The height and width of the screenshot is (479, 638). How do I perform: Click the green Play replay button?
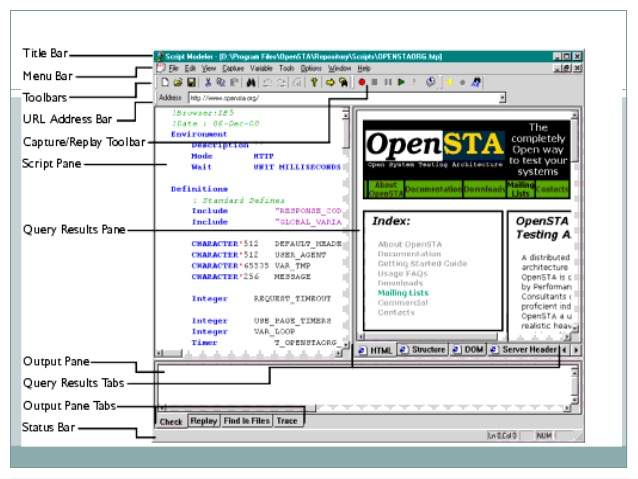[401, 82]
